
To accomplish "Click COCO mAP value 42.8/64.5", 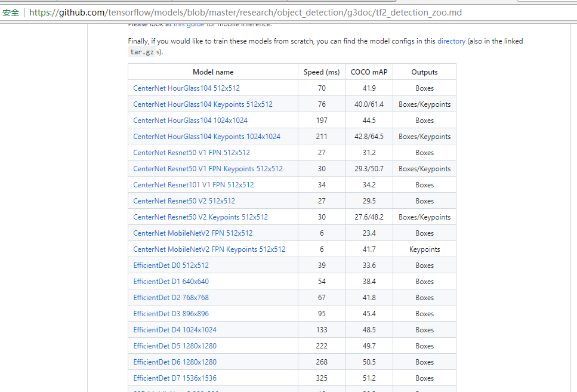I will pos(369,137).
